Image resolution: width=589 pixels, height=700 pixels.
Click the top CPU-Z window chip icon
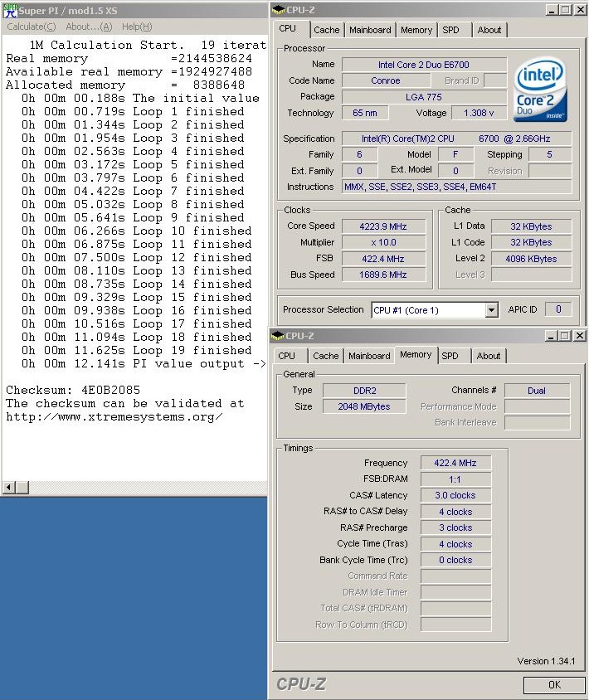(x=278, y=9)
